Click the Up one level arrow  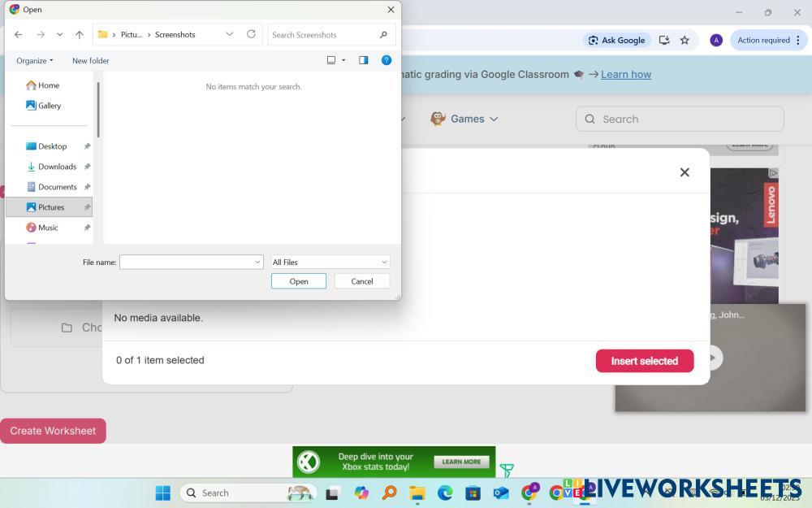(79, 34)
